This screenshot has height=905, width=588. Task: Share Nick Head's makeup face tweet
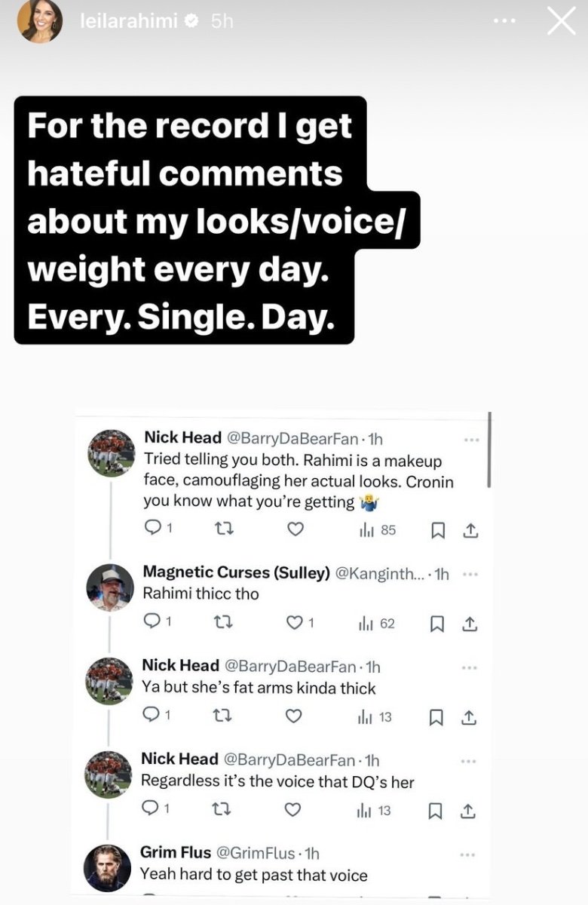(x=470, y=530)
